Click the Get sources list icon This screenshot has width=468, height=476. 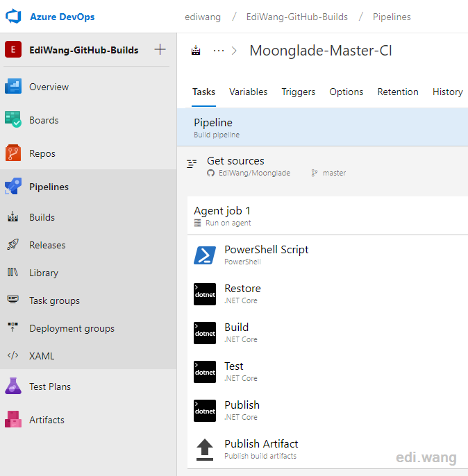point(192,164)
